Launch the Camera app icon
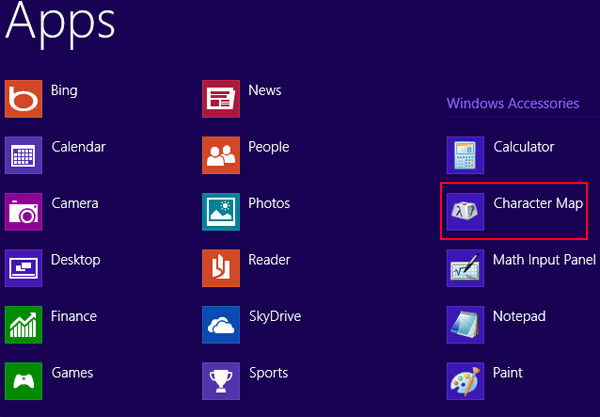 [x=23, y=212]
